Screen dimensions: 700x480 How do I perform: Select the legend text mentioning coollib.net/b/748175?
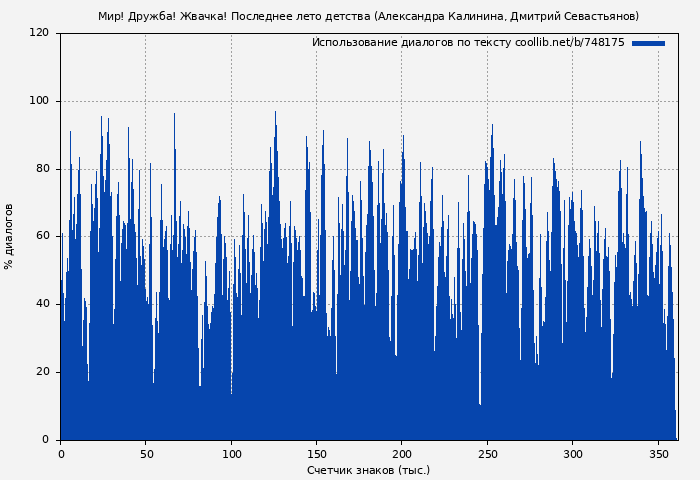[467, 43]
